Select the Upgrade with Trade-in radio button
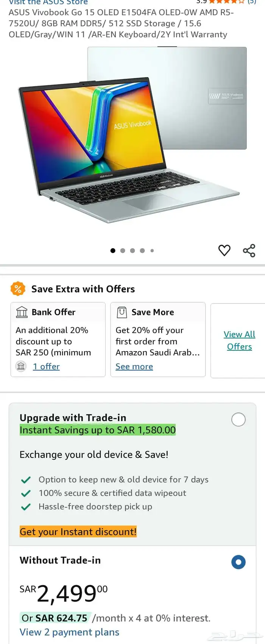 (238, 419)
